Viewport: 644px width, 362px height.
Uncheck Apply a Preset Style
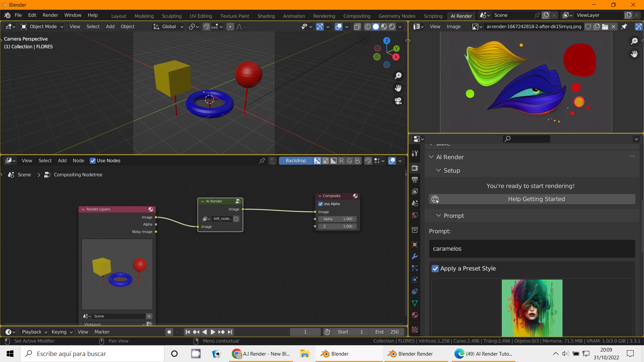point(435,268)
